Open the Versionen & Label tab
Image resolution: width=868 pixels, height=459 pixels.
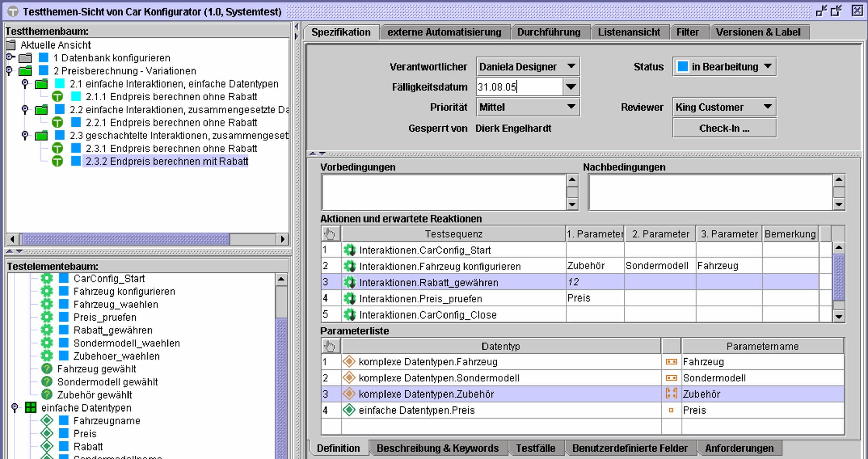point(758,32)
